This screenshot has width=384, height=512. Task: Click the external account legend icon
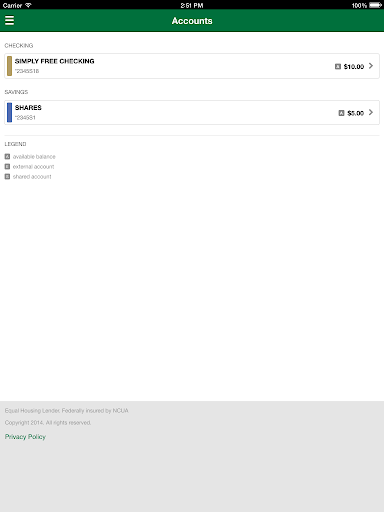pyautogui.click(x=7, y=166)
